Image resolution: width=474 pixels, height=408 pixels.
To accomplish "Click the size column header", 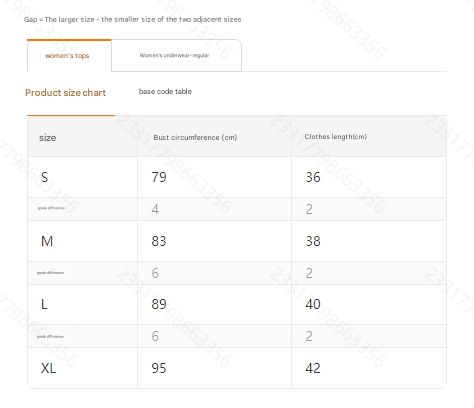I will 48,138.
